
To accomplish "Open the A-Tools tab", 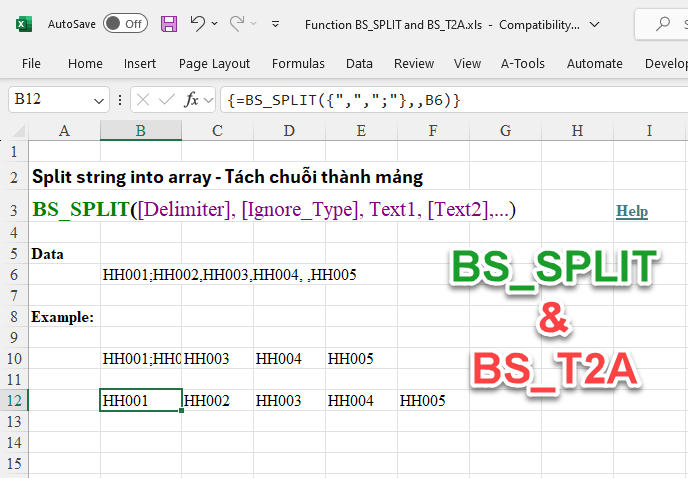I will (x=523, y=64).
